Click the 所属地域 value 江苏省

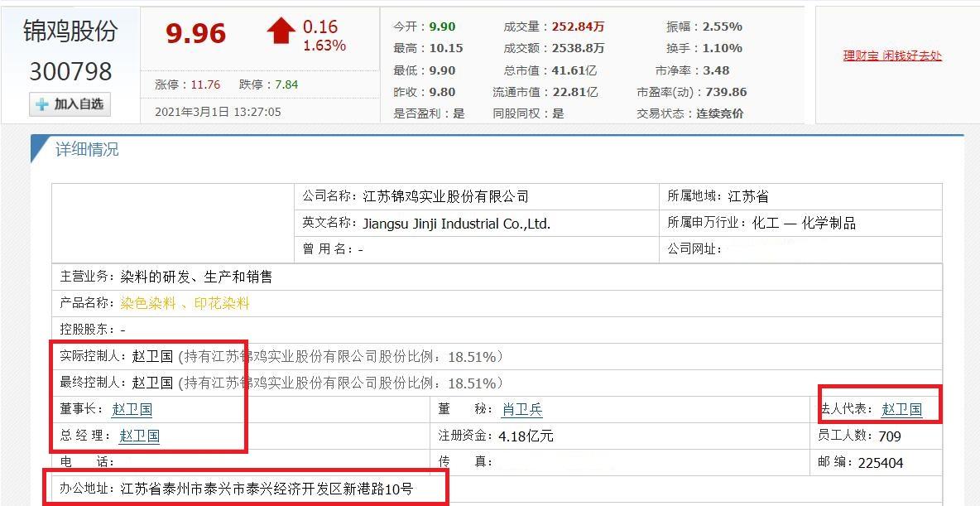point(748,196)
